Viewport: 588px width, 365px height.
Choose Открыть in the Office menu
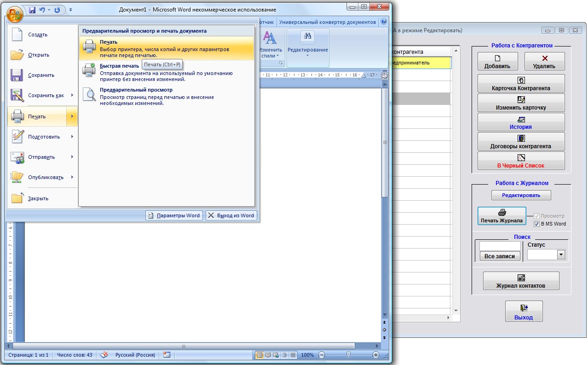(42, 55)
